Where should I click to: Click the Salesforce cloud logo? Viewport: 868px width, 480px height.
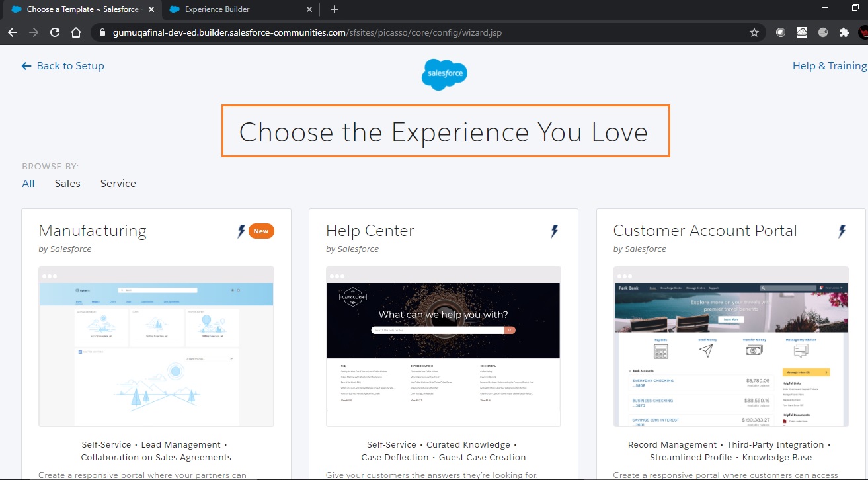pyautogui.click(x=444, y=74)
